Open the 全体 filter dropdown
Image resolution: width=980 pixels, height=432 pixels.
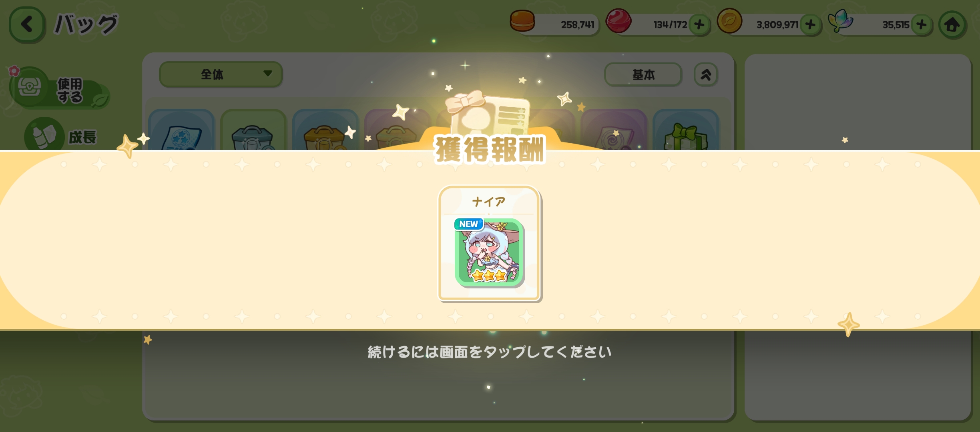[221, 74]
